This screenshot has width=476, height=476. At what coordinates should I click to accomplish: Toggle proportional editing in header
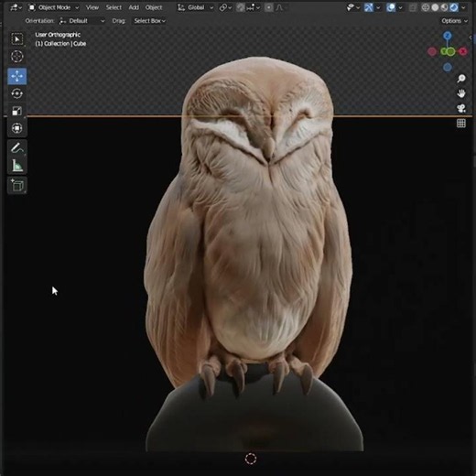[x=269, y=7]
